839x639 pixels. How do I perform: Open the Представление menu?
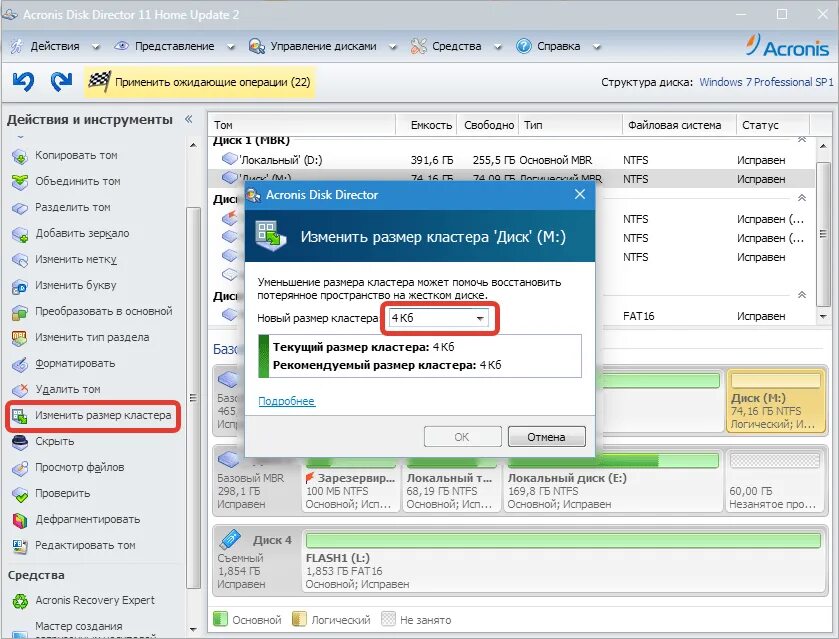[174, 47]
